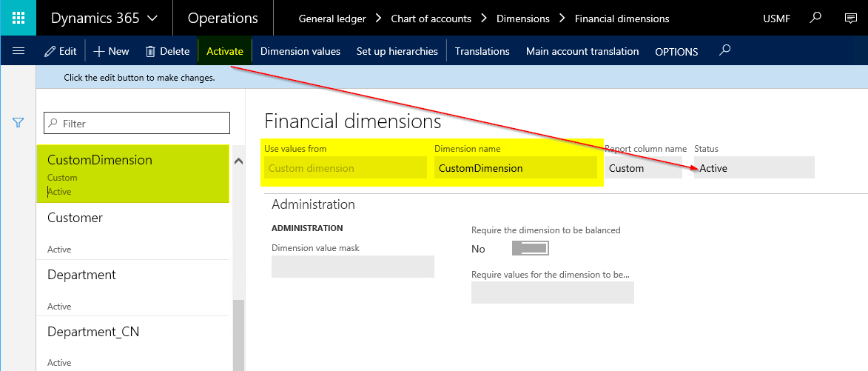Click the hamburger navigation menu icon
This screenshot has width=868, height=371.
pyautogui.click(x=18, y=51)
